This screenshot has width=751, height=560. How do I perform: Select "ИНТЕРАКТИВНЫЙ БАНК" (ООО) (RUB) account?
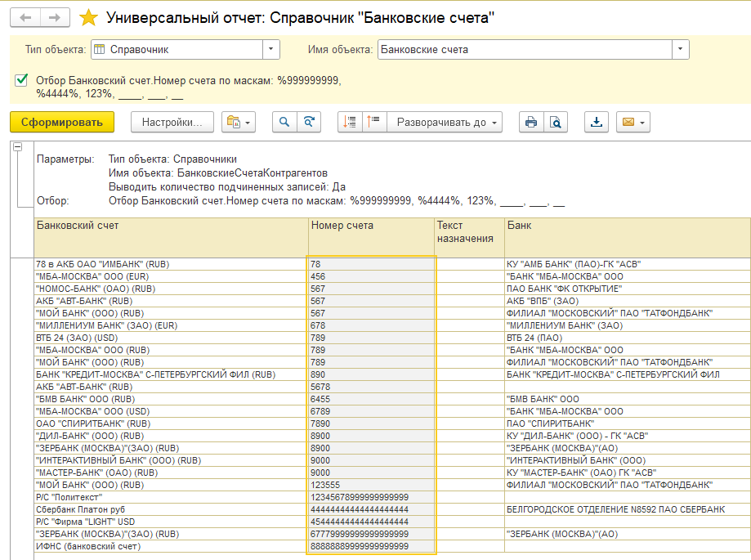point(171,460)
